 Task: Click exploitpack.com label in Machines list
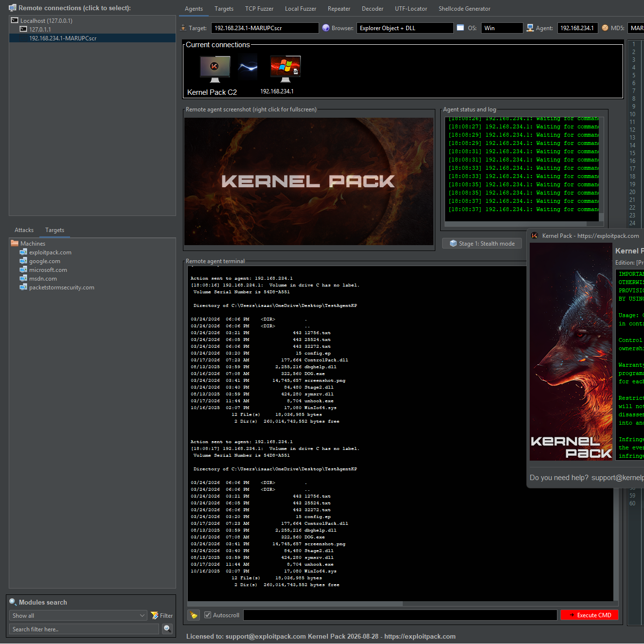[50, 252]
